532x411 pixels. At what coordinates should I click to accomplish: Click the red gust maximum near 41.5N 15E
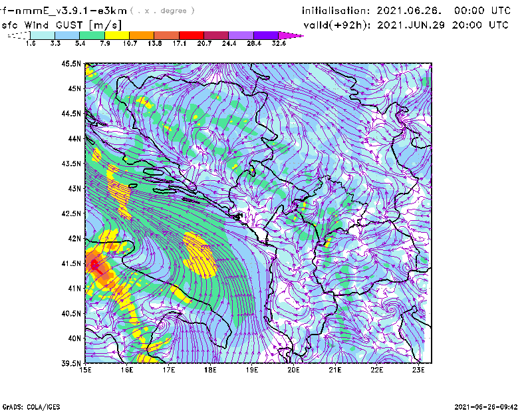(x=94, y=265)
